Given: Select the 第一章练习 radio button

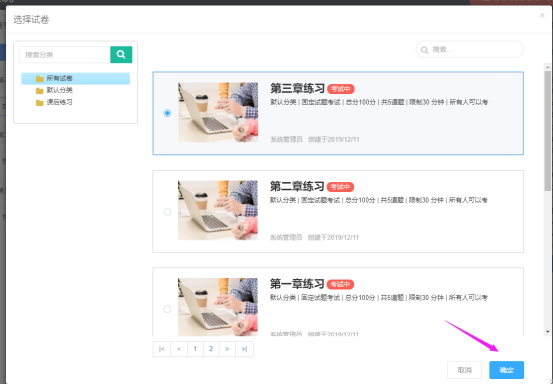Looking at the screenshot, I should [x=167, y=309].
